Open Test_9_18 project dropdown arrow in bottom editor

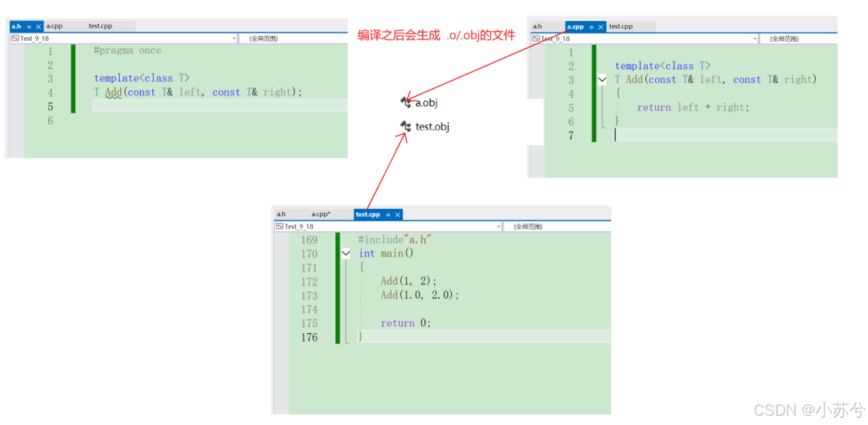[499, 226]
